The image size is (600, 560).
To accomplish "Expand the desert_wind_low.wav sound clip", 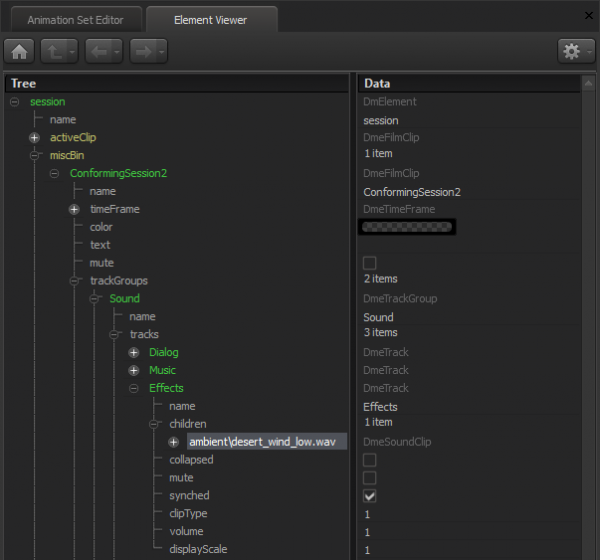I will tap(174, 442).
